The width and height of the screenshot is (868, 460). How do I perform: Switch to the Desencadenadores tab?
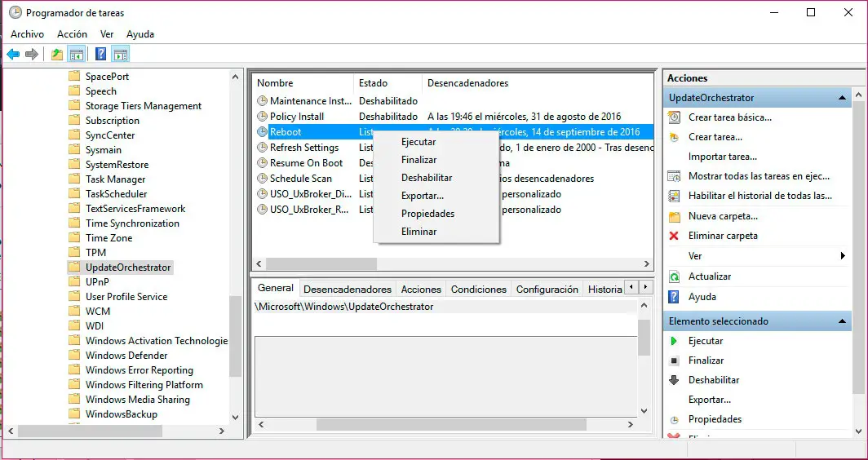(348, 289)
